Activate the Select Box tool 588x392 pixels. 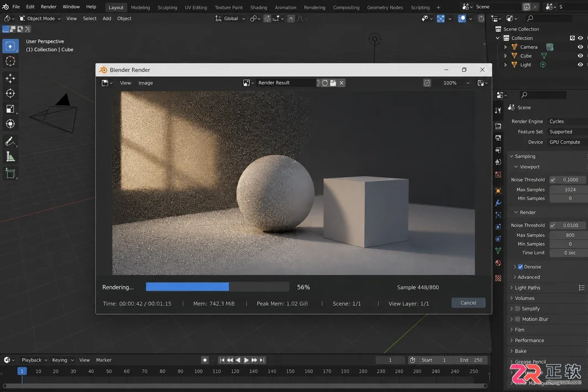(x=10, y=46)
